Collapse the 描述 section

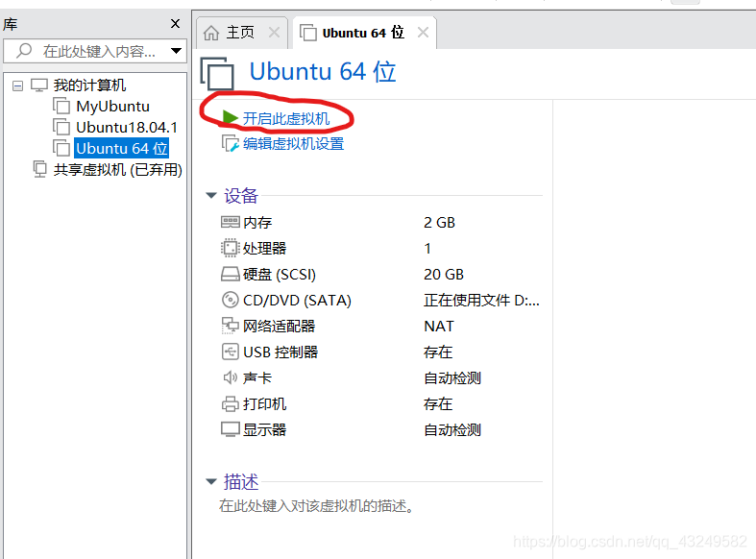point(211,481)
